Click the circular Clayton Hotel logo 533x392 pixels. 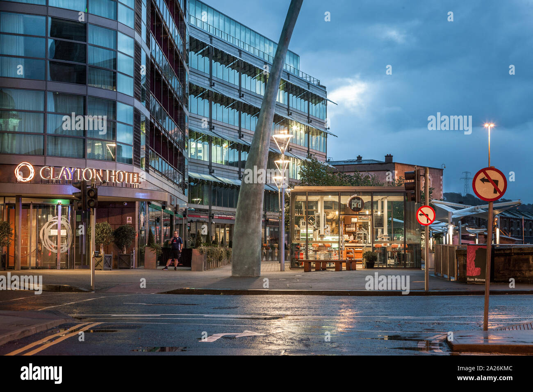click(24, 172)
